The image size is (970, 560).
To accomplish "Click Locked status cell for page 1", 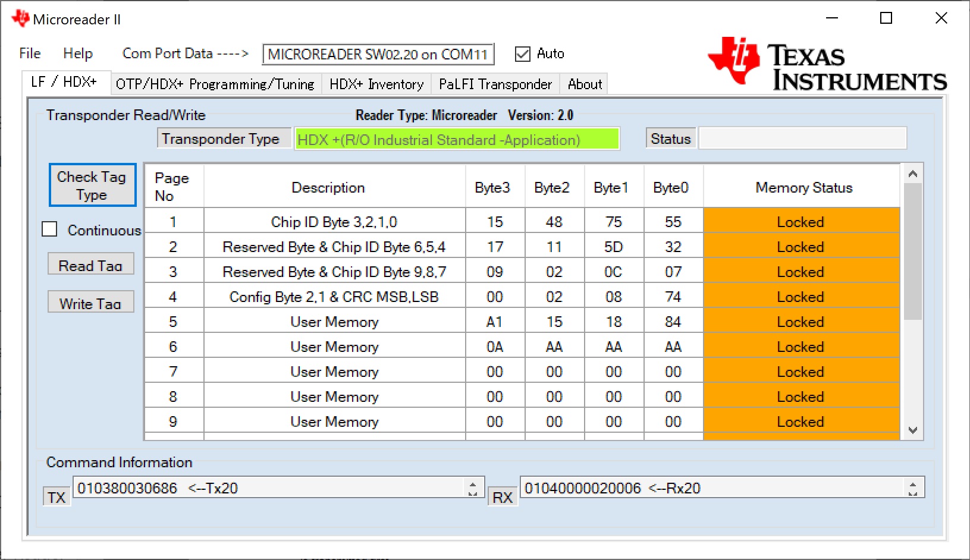I will point(801,222).
